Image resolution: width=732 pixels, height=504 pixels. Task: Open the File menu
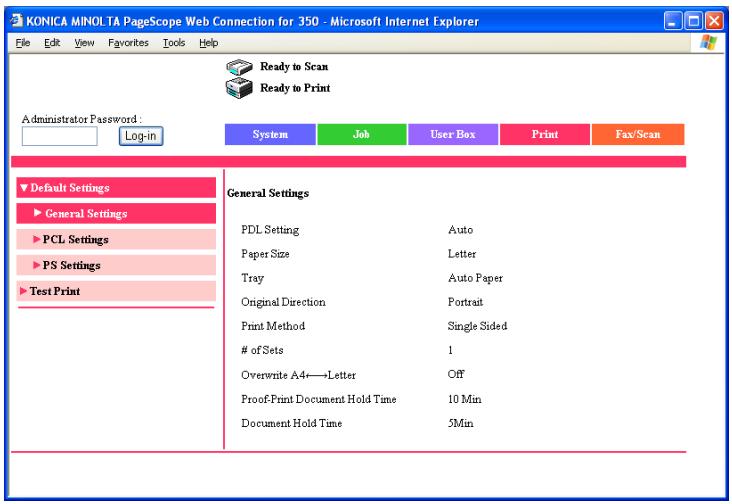point(23,43)
